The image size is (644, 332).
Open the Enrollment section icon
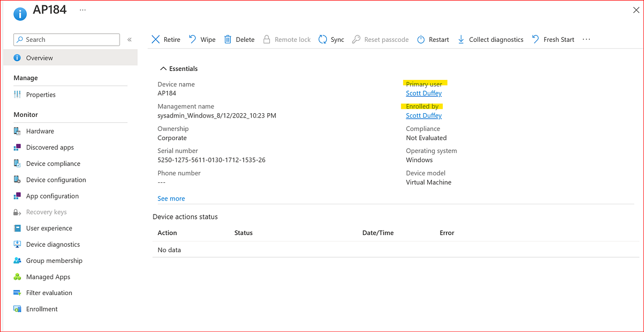18,308
